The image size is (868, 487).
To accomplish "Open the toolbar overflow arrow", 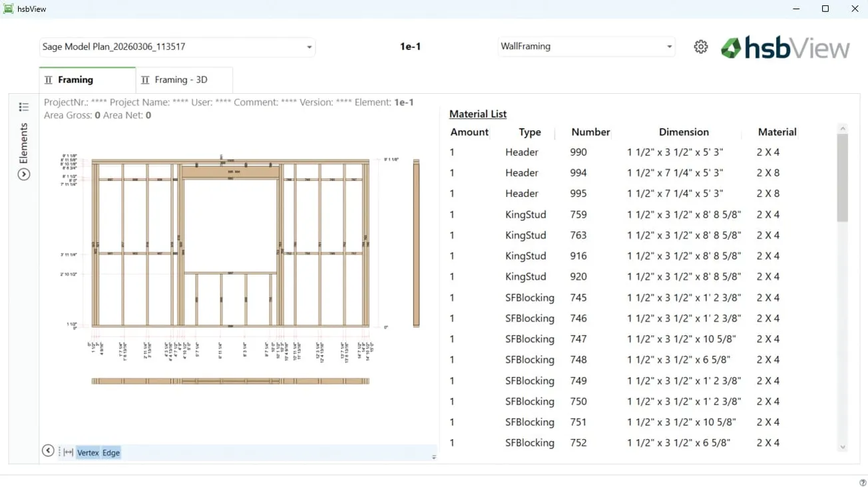I will coord(434,457).
